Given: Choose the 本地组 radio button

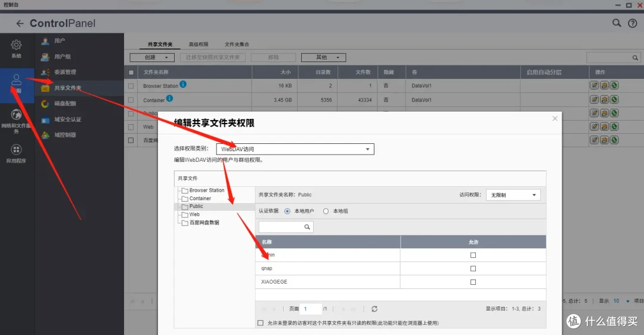Looking at the screenshot, I should (326, 211).
